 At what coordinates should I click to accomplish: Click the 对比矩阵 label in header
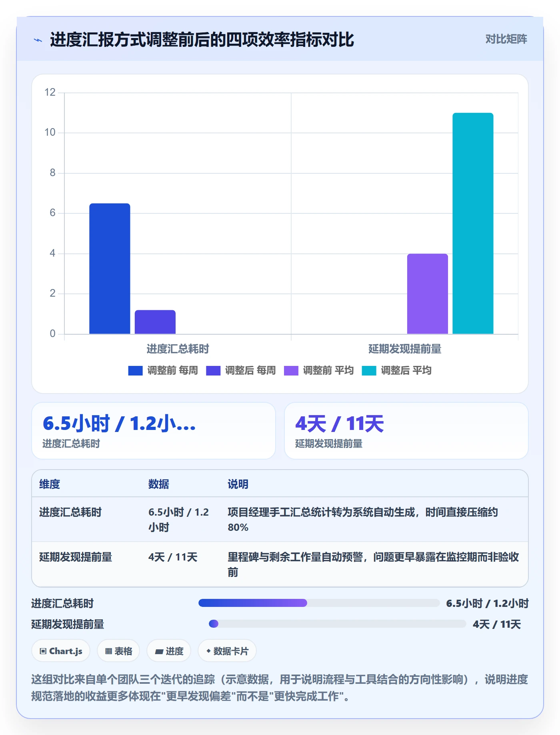(506, 39)
